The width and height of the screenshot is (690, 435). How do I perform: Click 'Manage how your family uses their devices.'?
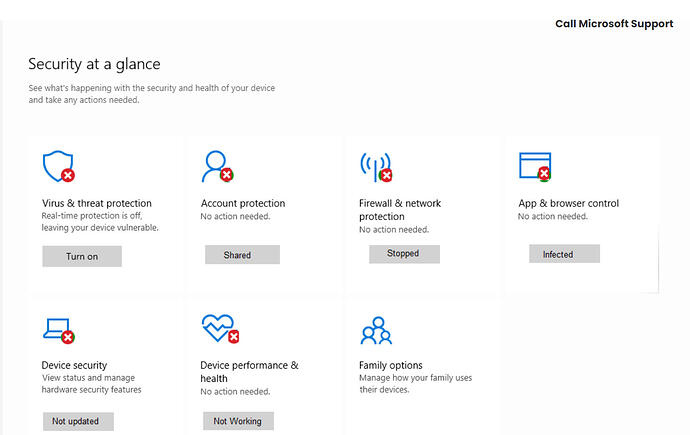coord(415,384)
